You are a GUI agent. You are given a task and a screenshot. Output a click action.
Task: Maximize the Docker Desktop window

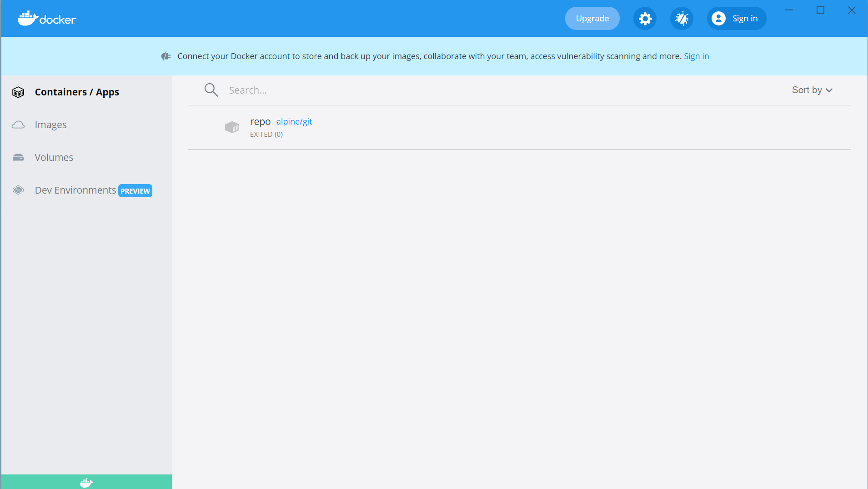click(820, 10)
